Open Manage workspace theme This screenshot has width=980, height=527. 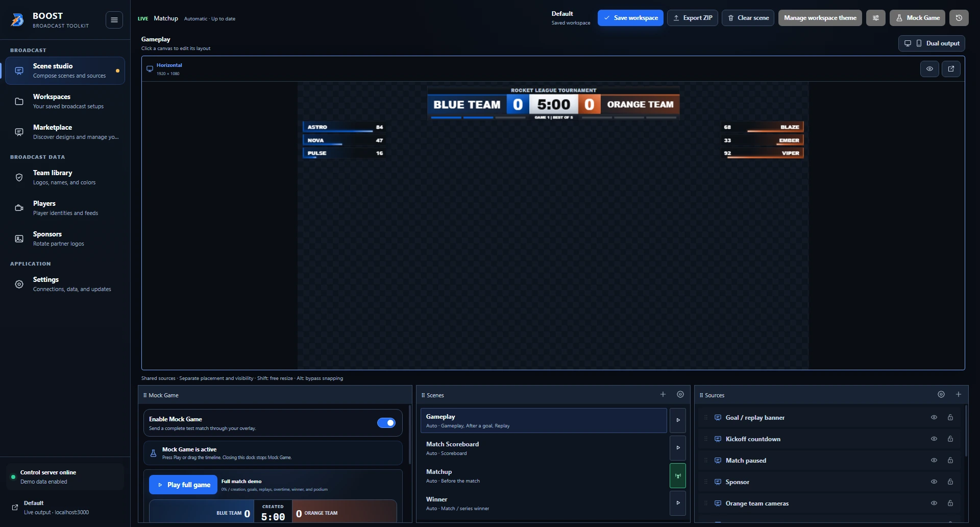(820, 18)
